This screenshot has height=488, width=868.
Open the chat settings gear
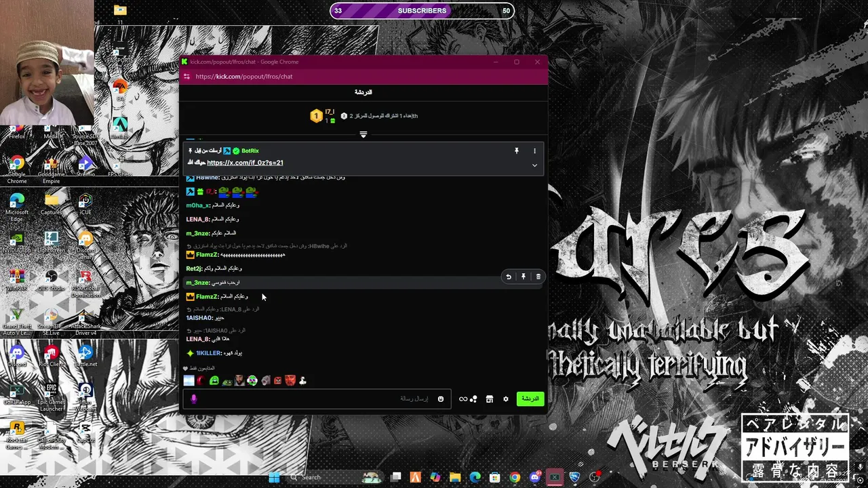[505, 399]
